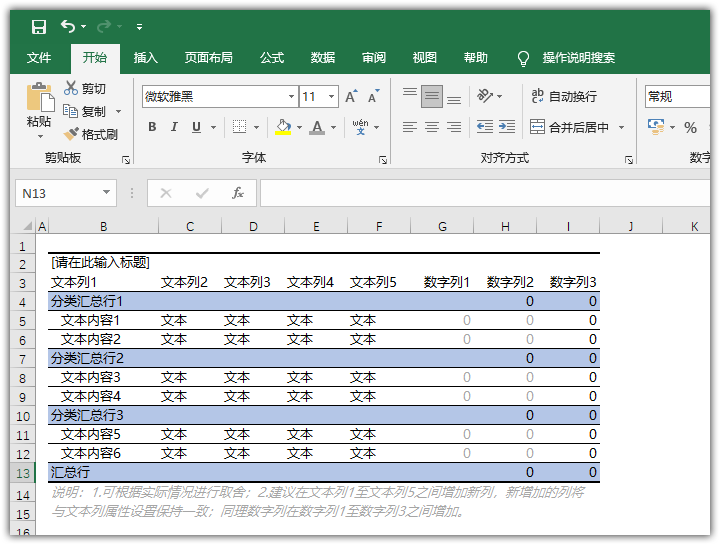Toggle Wrap Text 自动换行
Viewport: 720px width, 545px height.
click(564, 96)
